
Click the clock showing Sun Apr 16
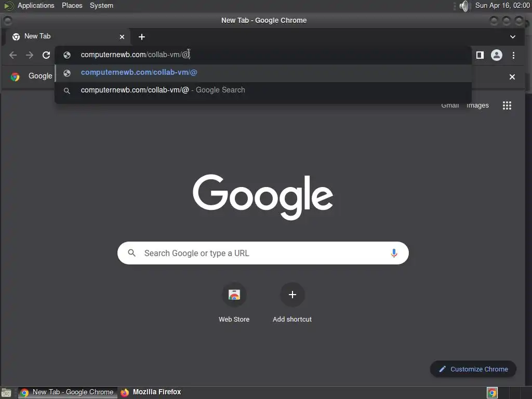click(502, 5)
